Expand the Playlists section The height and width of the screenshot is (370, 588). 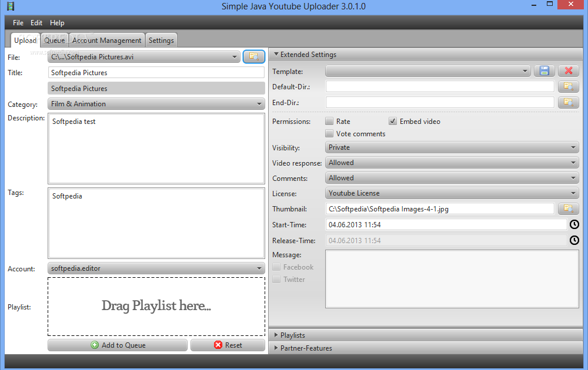426,335
